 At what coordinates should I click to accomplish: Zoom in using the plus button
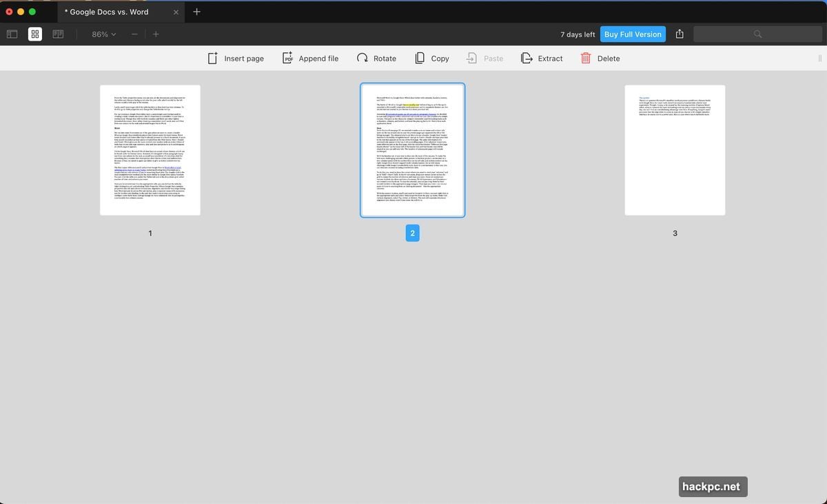(156, 33)
